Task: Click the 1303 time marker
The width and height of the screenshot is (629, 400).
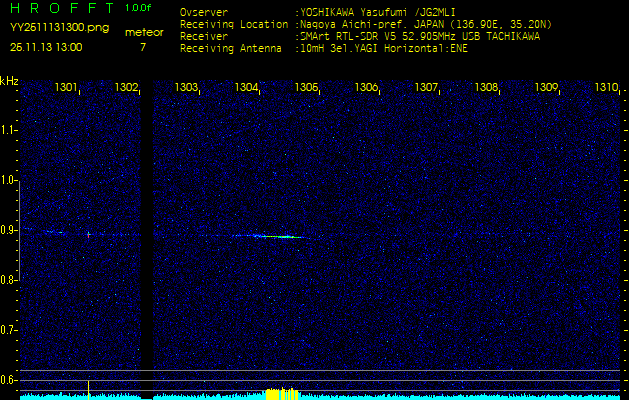Action: click(186, 88)
